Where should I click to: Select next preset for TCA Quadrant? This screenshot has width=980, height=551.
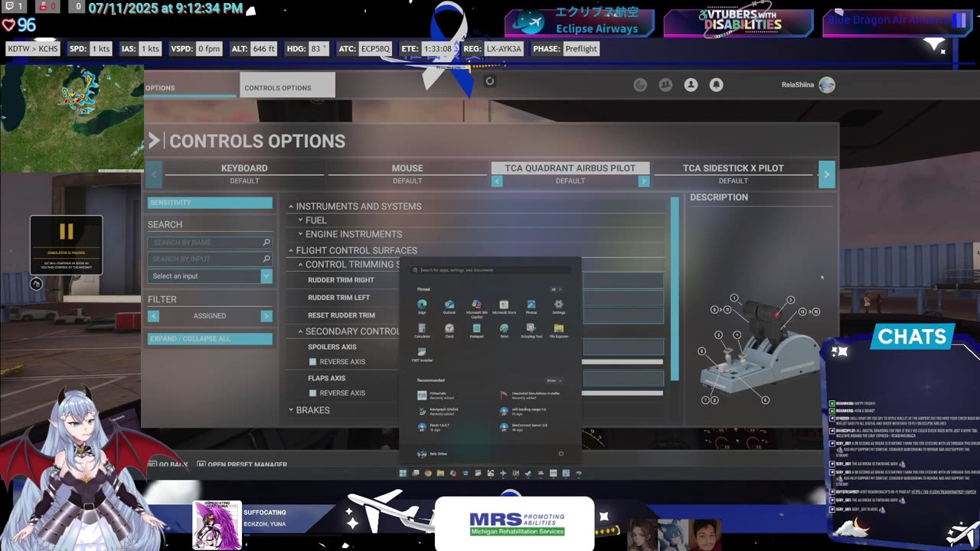644,181
